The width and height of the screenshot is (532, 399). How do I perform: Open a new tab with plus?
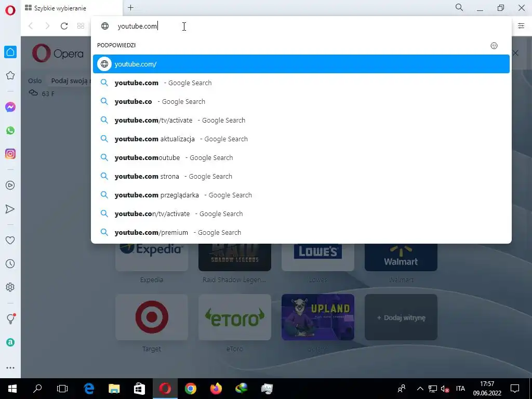pos(130,7)
